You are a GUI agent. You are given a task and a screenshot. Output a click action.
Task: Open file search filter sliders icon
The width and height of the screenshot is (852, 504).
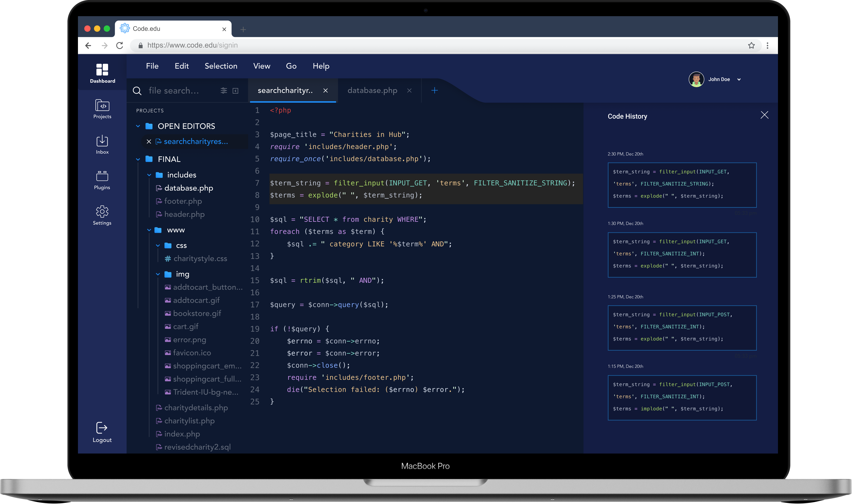point(224,90)
